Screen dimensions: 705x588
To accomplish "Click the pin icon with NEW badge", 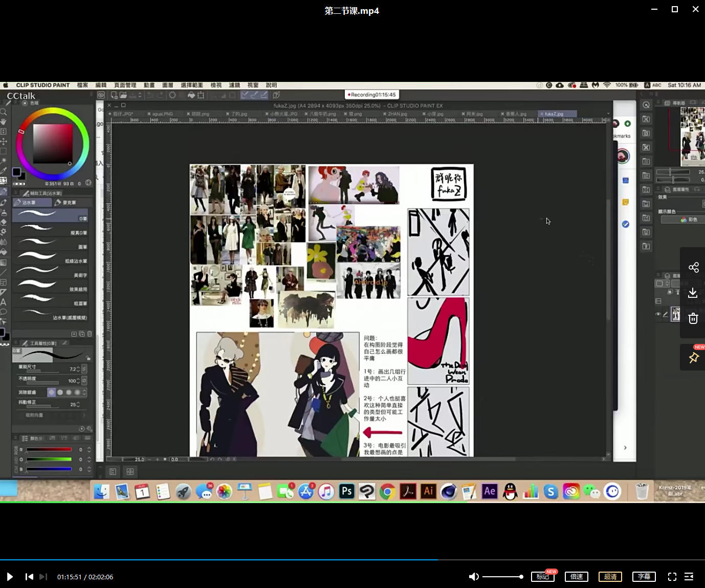I will (693, 358).
